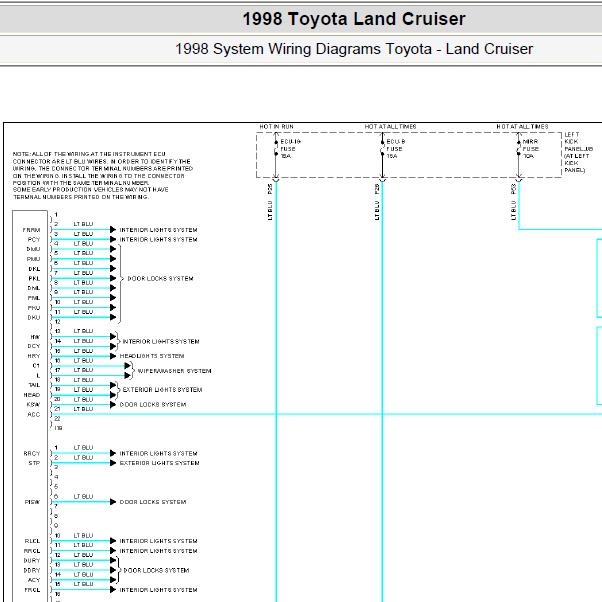Click the DURY terminal label

(x=31, y=561)
